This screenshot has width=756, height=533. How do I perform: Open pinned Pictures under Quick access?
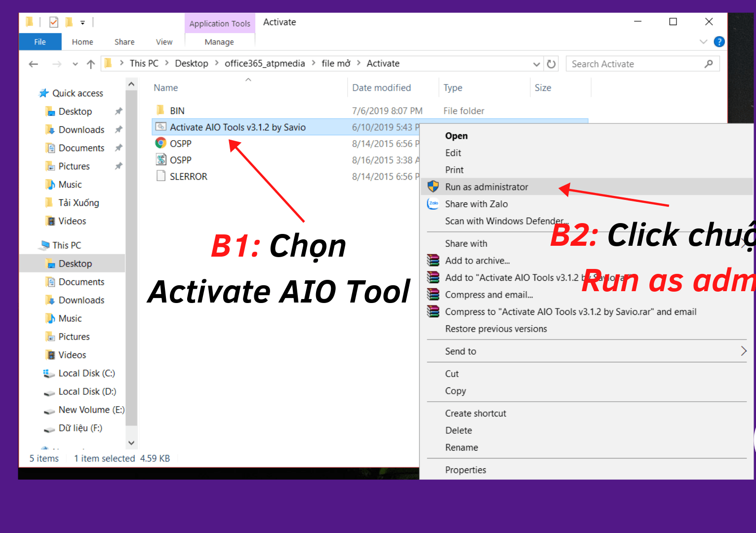[74, 166]
